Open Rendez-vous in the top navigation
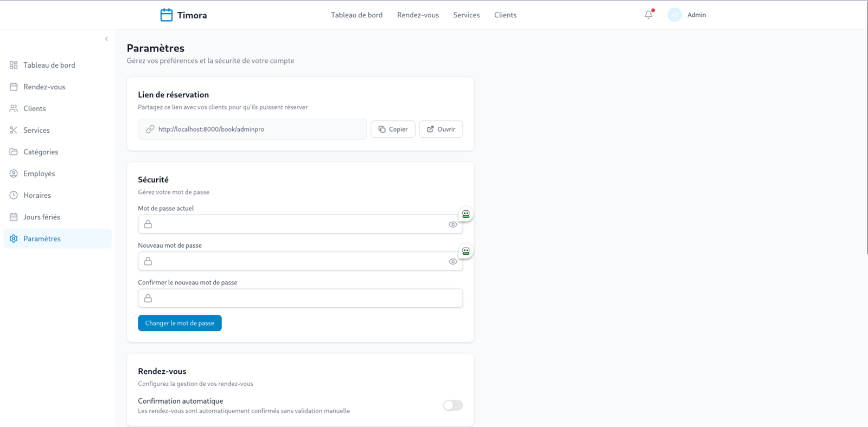 point(418,15)
